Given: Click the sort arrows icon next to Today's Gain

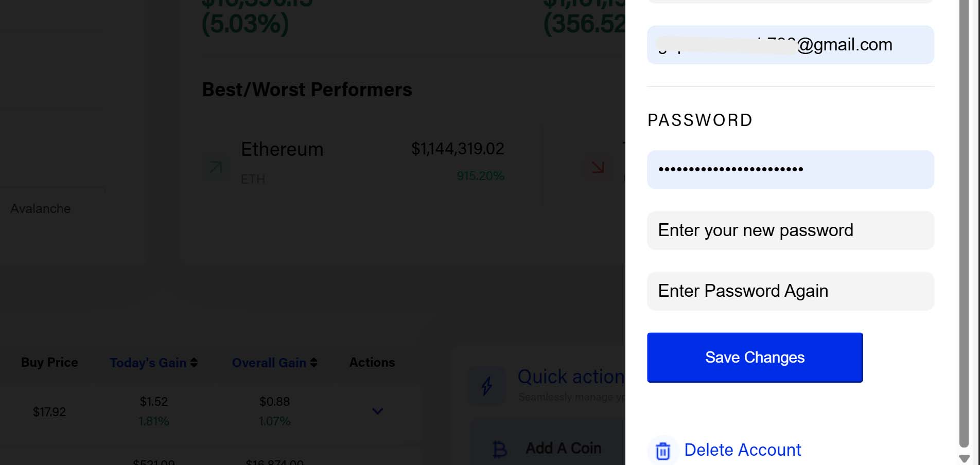Looking at the screenshot, I should (x=194, y=363).
